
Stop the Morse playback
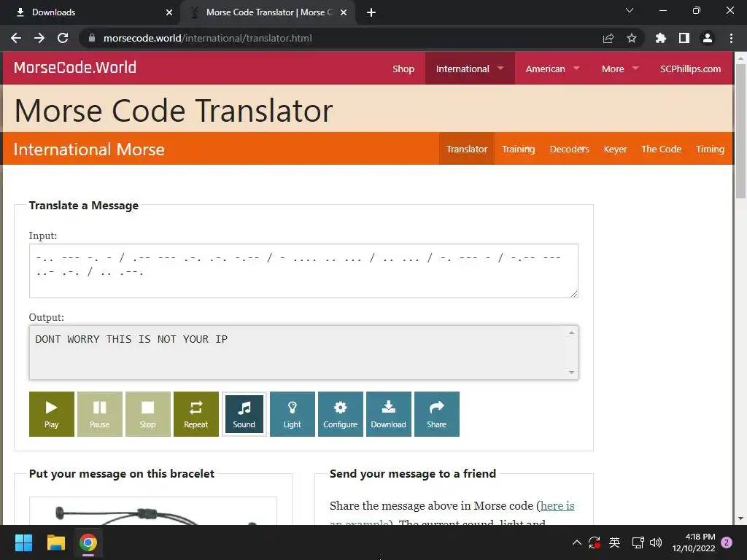tap(147, 414)
